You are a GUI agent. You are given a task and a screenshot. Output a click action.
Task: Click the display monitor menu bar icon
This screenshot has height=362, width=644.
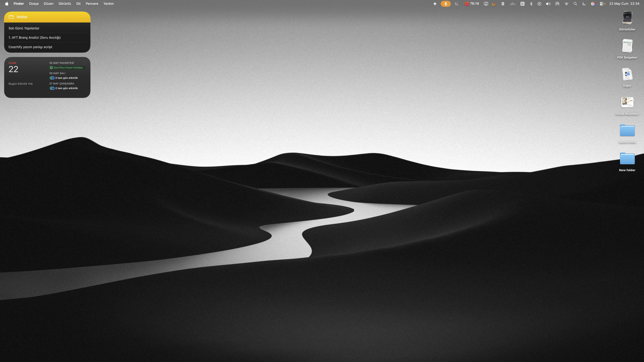486,4
